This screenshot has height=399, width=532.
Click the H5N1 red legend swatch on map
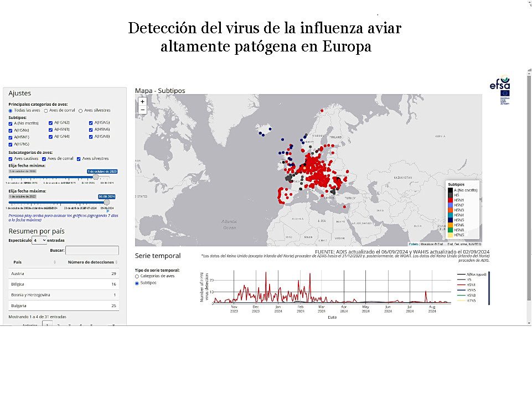450,200
